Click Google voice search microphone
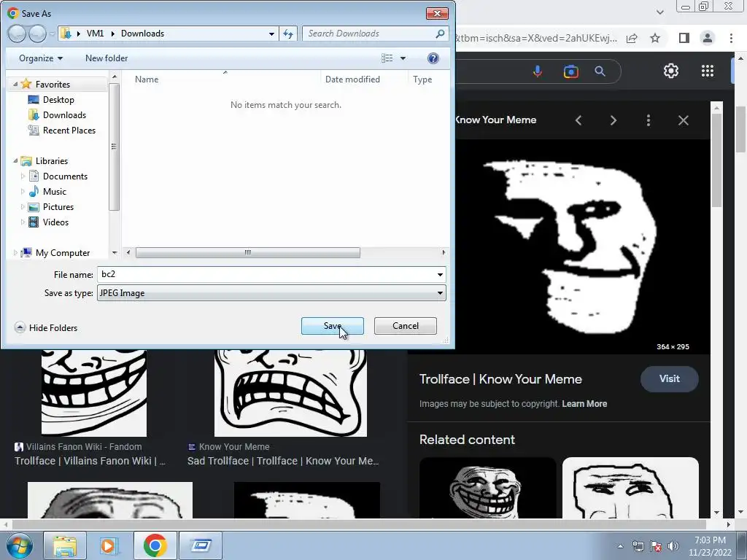747x560 pixels. tap(538, 71)
